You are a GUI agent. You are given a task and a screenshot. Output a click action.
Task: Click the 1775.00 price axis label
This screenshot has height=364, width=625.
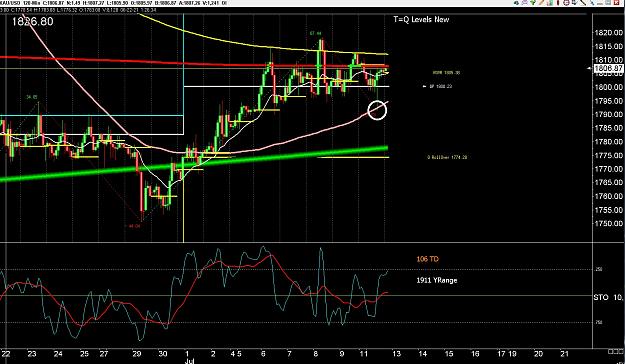pyautogui.click(x=608, y=155)
